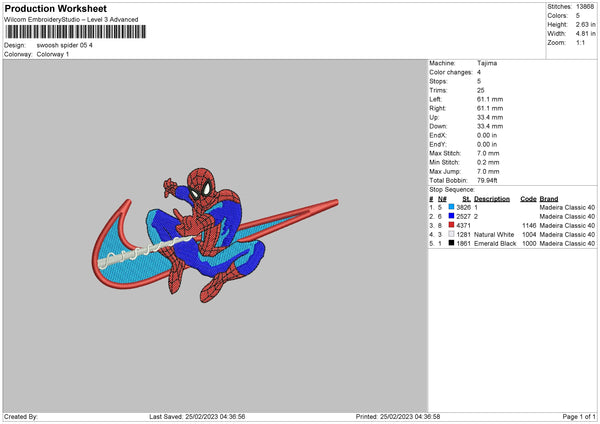
Task: Click the Height value '2.63 in'
Action: point(585,24)
